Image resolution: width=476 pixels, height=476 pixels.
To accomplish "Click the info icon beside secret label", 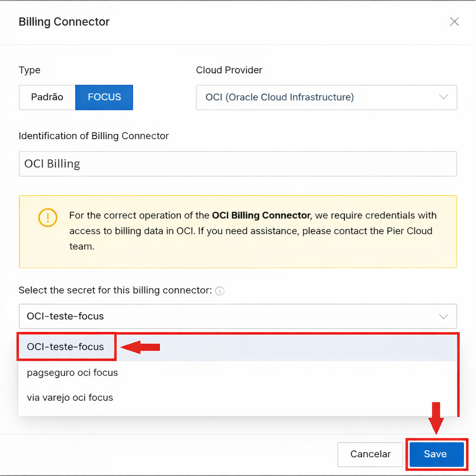I will [x=220, y=291].
